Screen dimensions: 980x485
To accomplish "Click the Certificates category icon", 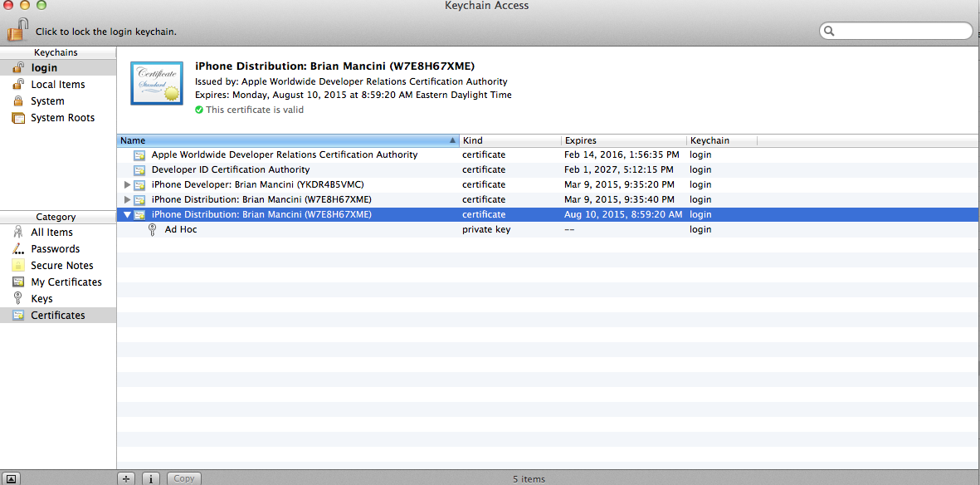I will tap(19, 316).
